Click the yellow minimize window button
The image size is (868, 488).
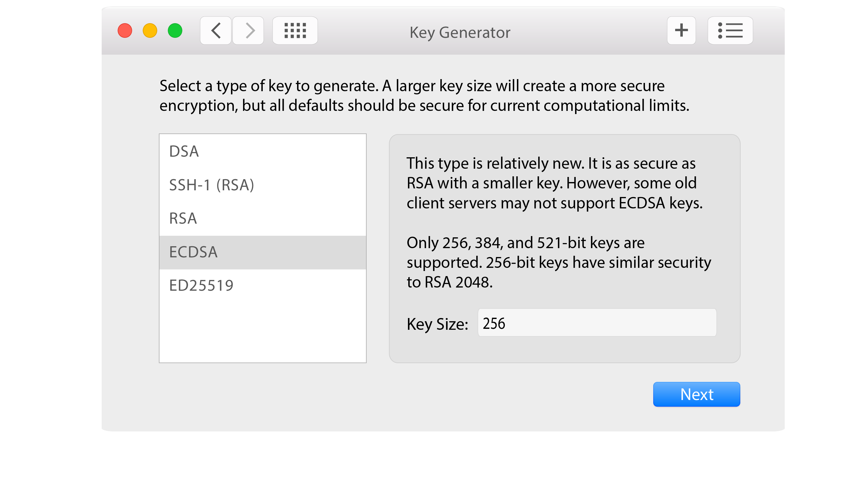click(x=150, y=31)
